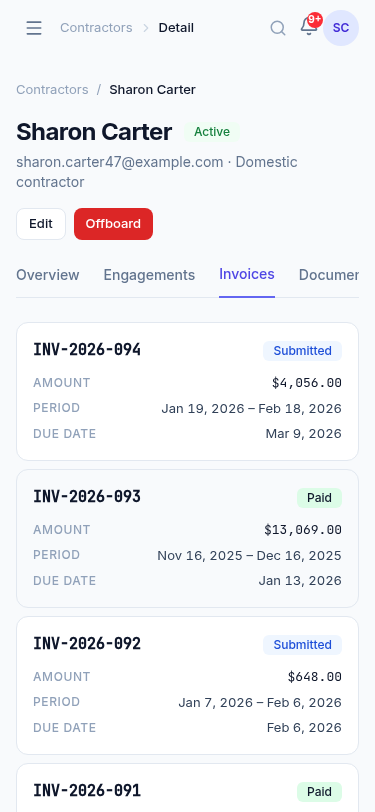This screenshot has height=812, width=375.
Task: Select the Invoices tab
Action: pos(247,274)
